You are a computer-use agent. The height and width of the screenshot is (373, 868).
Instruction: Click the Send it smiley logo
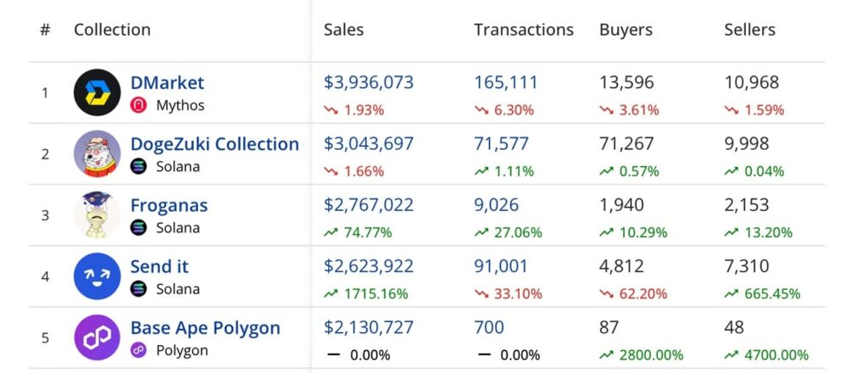[x=97, y=276]
